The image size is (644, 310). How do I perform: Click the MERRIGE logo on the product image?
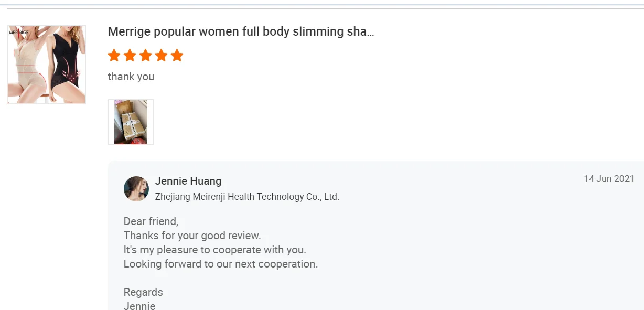[x=18, y=32]
